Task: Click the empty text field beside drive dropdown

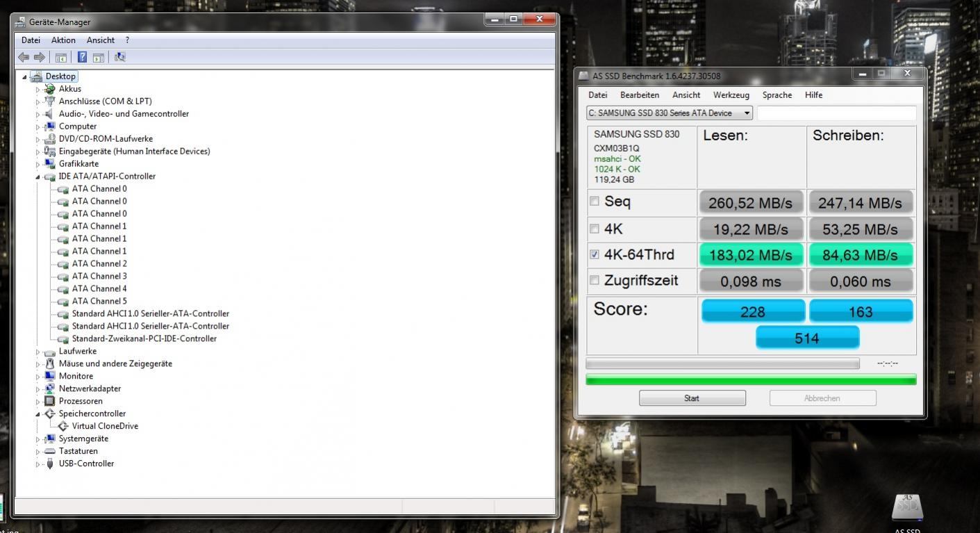Action: pyautogui.click(x=836, y=113)
